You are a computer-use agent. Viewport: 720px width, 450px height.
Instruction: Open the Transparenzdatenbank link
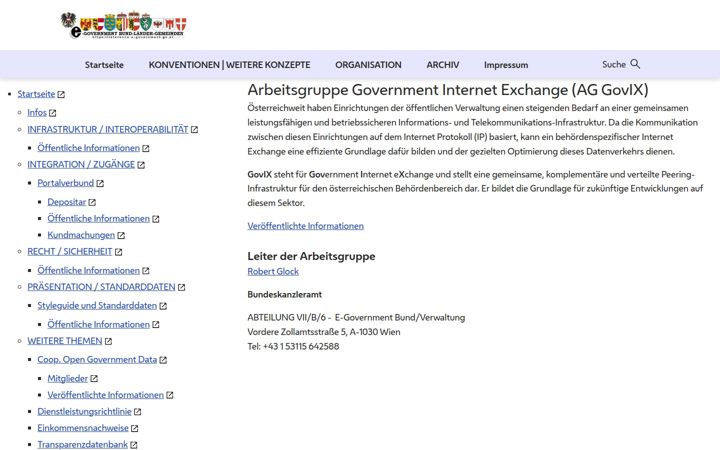coord(83,444)
